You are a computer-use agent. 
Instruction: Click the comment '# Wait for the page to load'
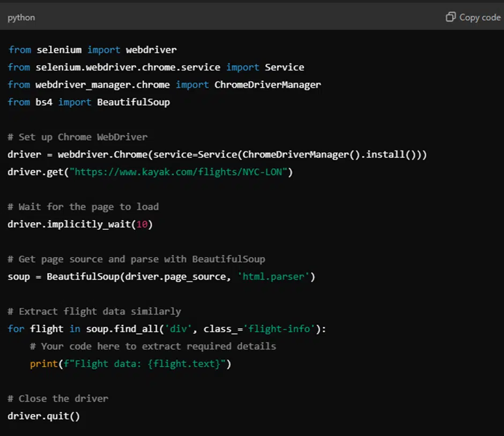tap(83, 207)
